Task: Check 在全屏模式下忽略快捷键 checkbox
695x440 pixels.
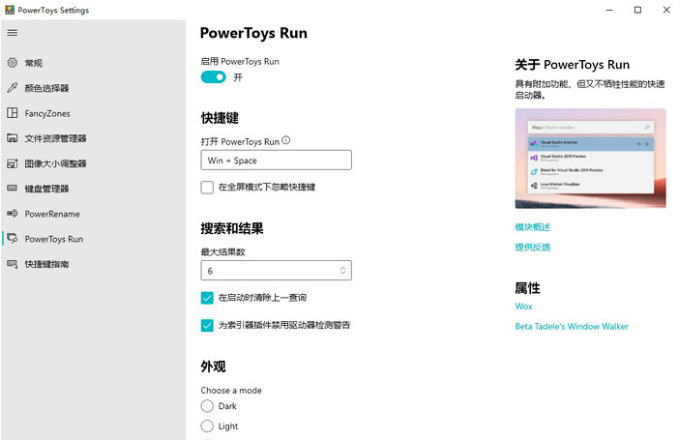Action: click(x=207, y=187)
